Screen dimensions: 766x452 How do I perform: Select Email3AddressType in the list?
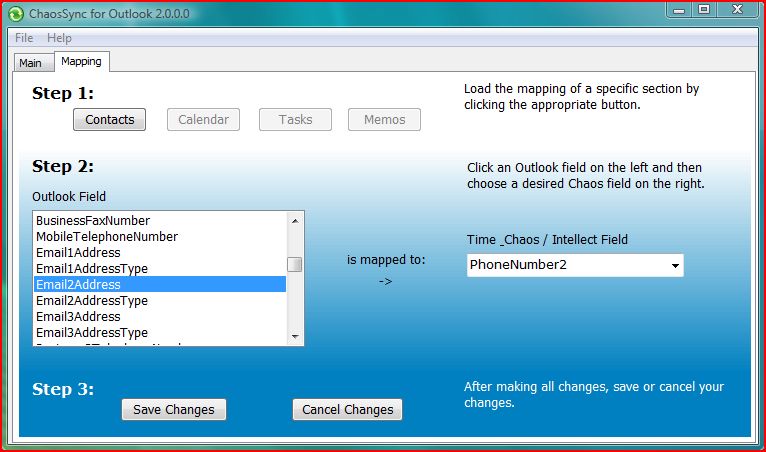pos(160,332)
